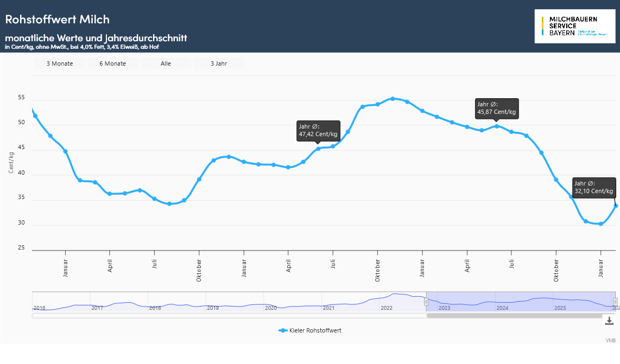Click the chart download icon
The height and width of the screenshot is (364, 620).
pyautogui.click(x=609, y=321)
